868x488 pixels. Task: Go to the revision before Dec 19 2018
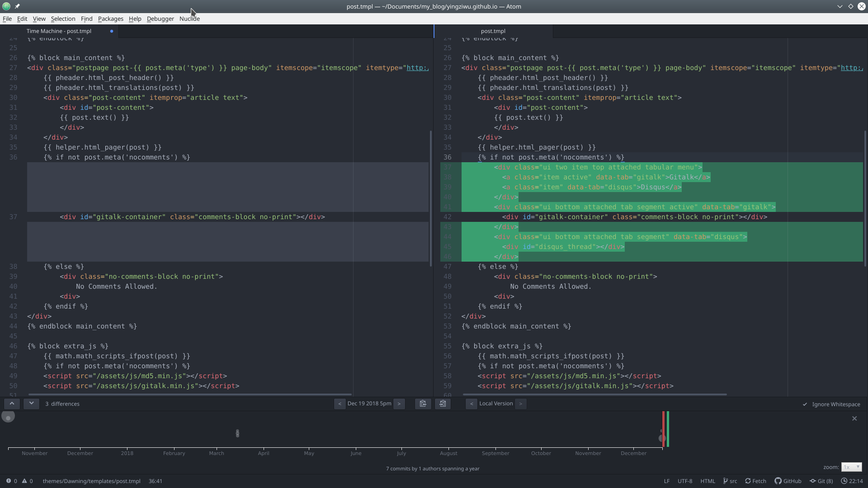[x=340, y=404]
